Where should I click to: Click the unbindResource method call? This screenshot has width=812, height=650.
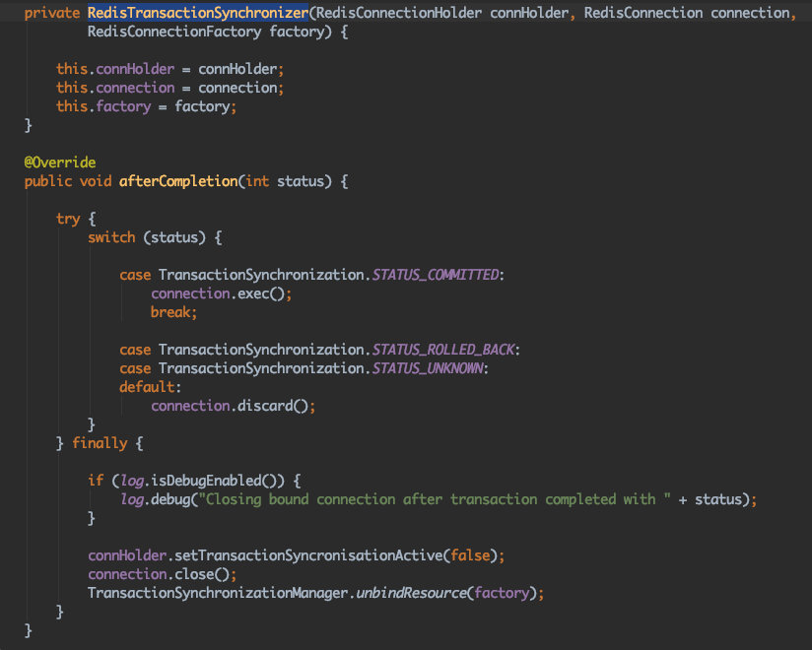pyautogui.click(x=411, y=593)
